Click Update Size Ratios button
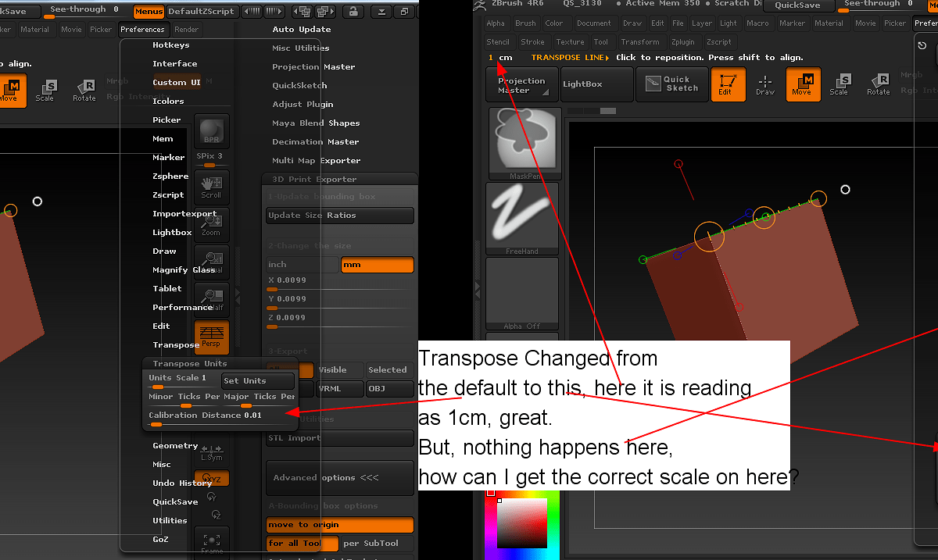The width and height of the screenshot is (938, 560). [340, 216]
